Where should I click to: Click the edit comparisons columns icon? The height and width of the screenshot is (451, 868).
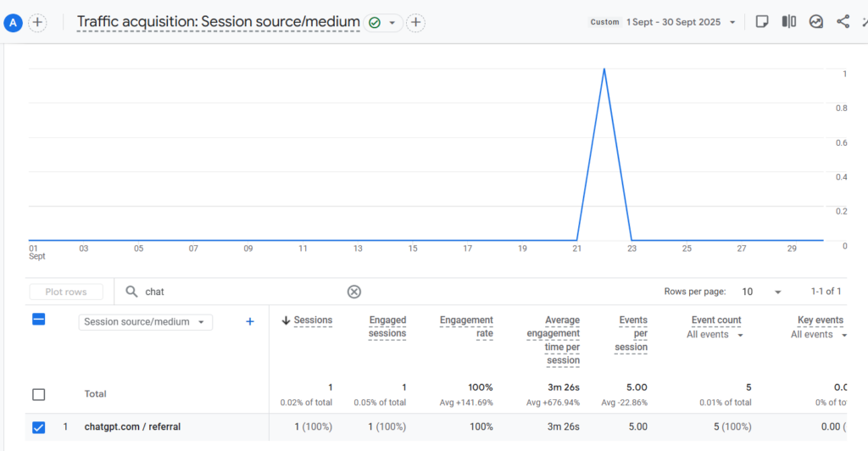coord(789,21)
